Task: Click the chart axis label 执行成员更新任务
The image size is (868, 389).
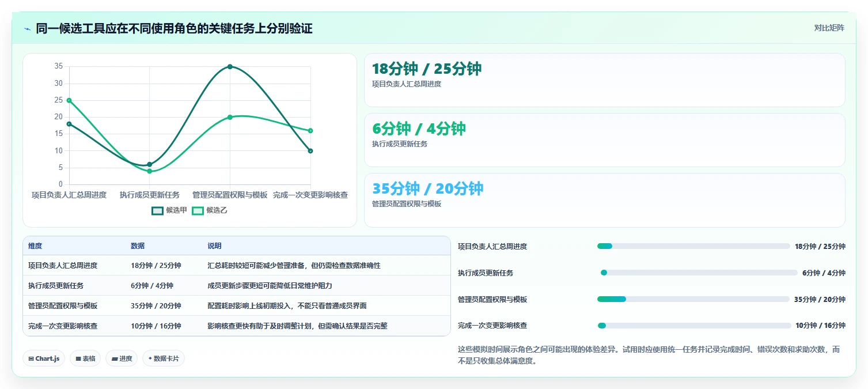Action: (x=150, y=195)
